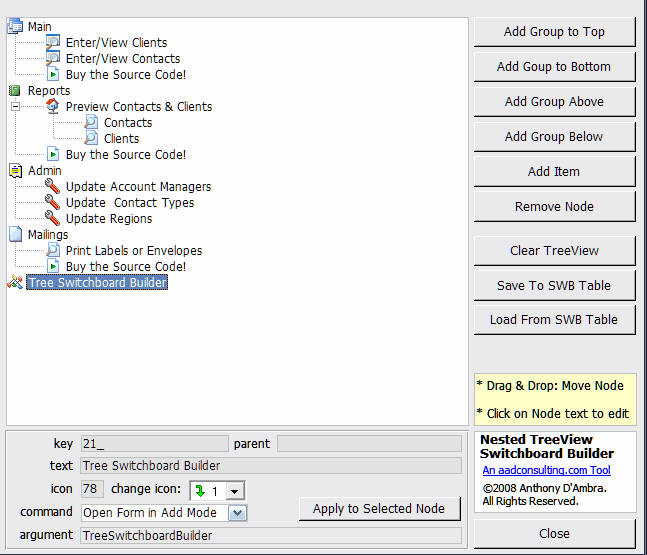
Task: Click the text field with Tree Switchboard Builder
Action: pos(271,465)
